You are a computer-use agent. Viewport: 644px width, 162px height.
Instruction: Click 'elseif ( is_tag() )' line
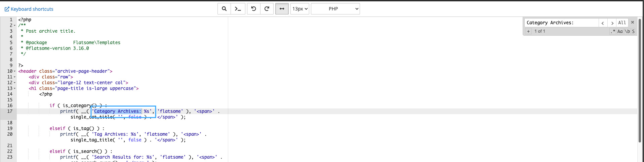[x=77, y=128]
